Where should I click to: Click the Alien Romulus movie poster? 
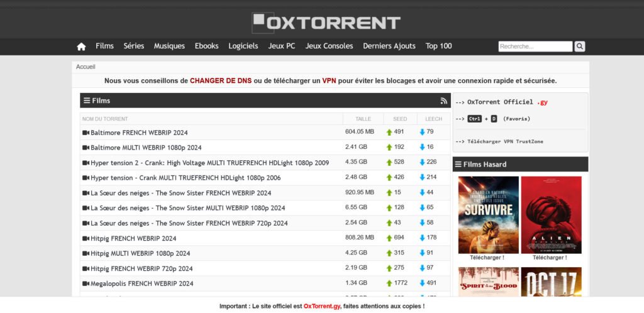point(551,215)
